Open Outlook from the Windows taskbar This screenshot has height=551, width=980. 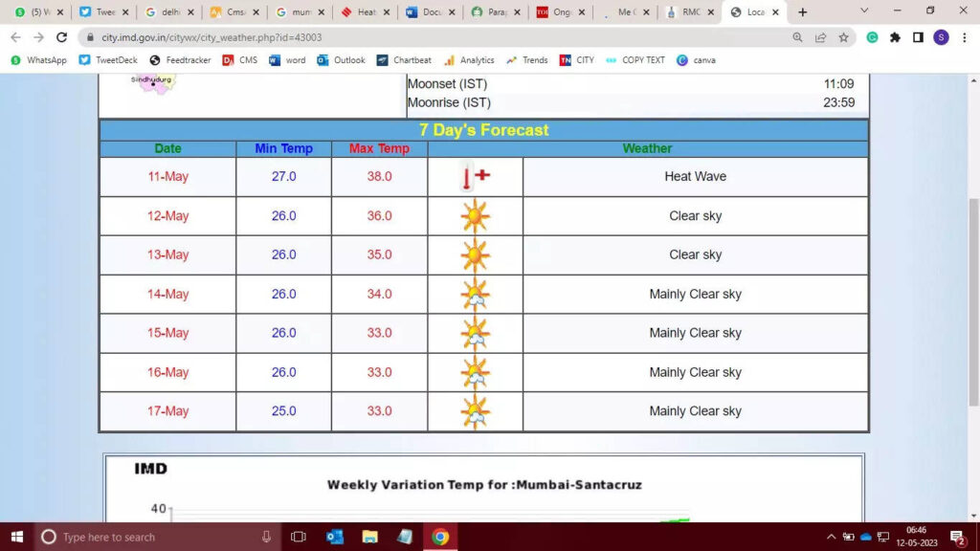click(x=335, y=537)
